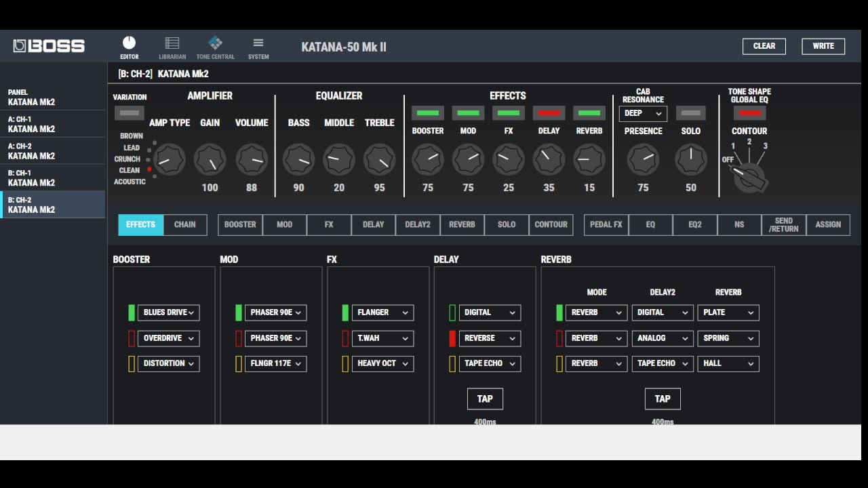The height and width of the screenshot is (488, 868).
Task: Click the Write button
Action: click(823, 46)
